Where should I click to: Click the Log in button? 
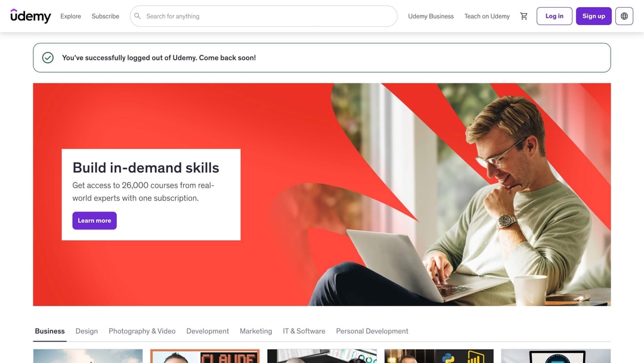coord(554,16)
